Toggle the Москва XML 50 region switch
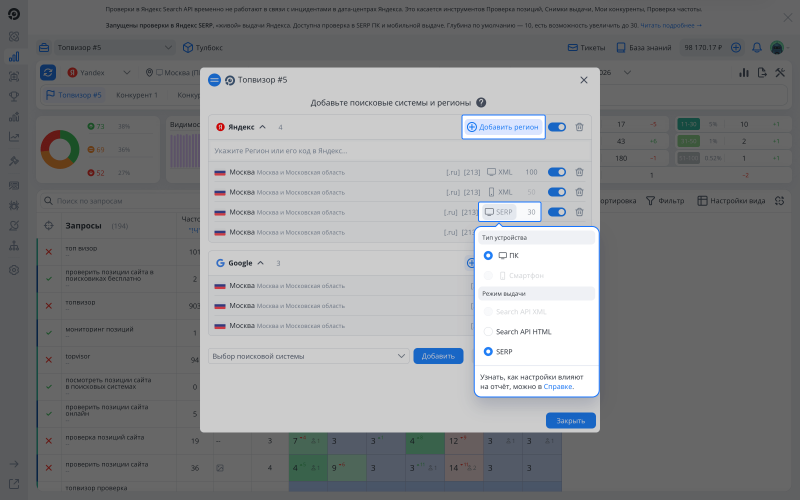The image size is (800, 500). (557, 192)
